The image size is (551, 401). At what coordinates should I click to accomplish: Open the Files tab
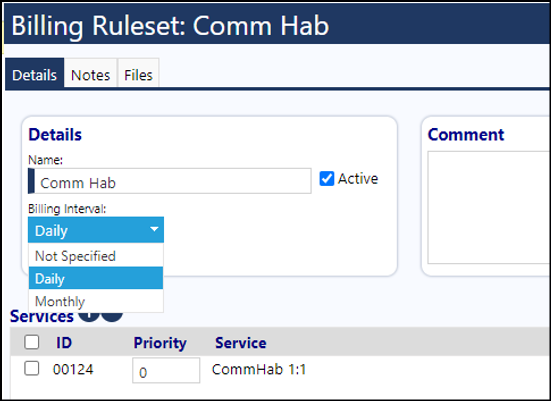coord(138,75)
